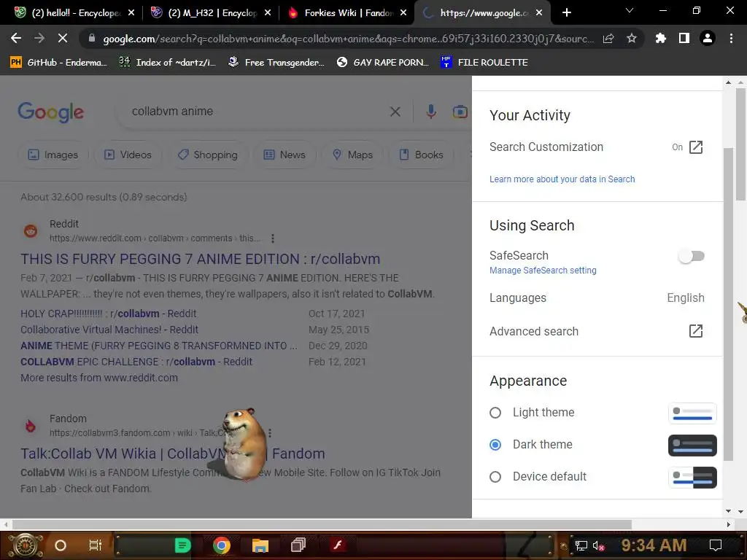Go back with the browser back arrow

(16, 39)
